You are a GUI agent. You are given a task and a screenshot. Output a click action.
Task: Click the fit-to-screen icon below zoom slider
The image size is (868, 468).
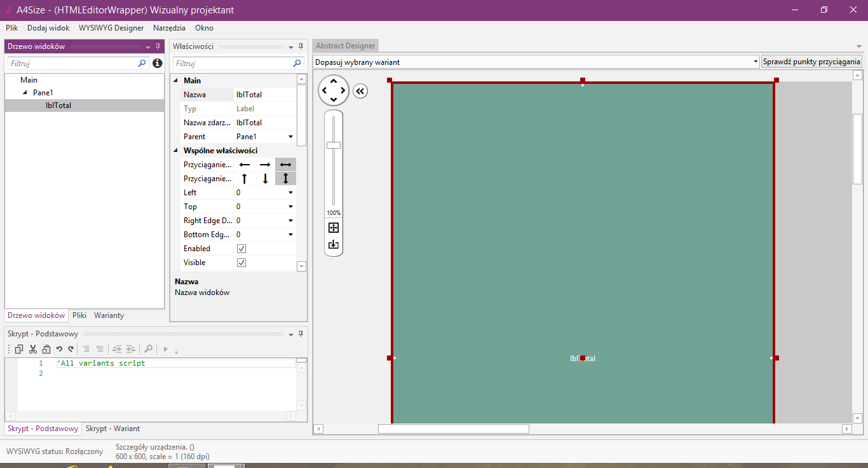(x=334, y=228)
